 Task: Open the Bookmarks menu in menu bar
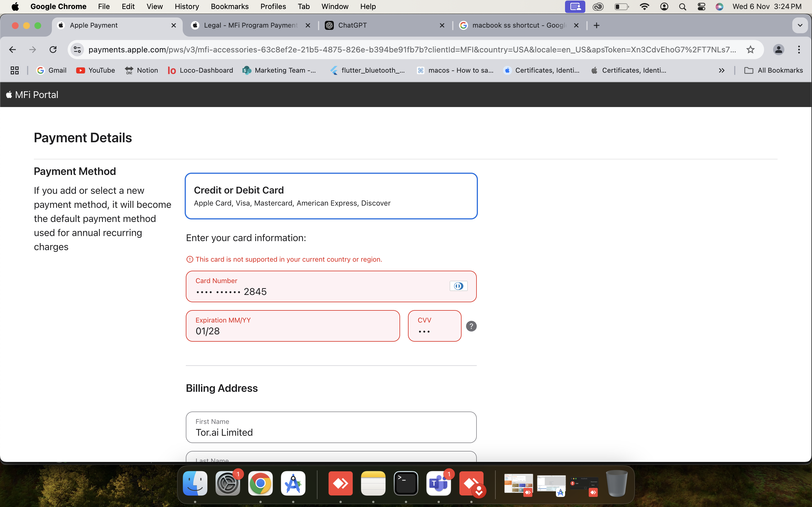click(x=230, y=7)
